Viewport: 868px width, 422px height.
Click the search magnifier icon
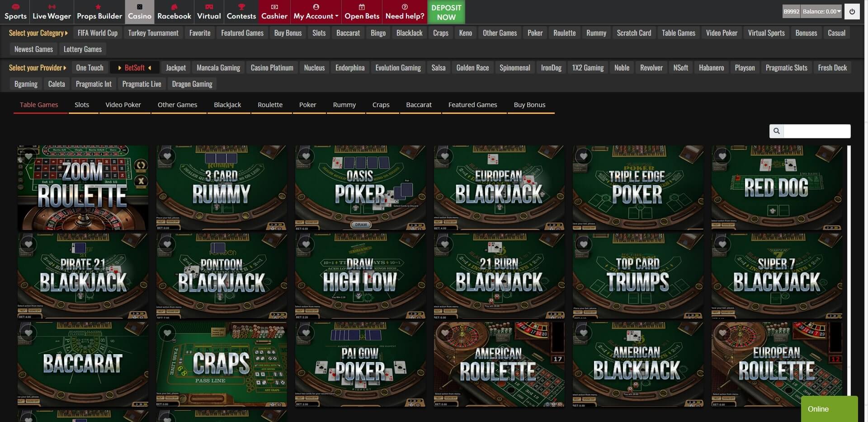pos(777,131)
